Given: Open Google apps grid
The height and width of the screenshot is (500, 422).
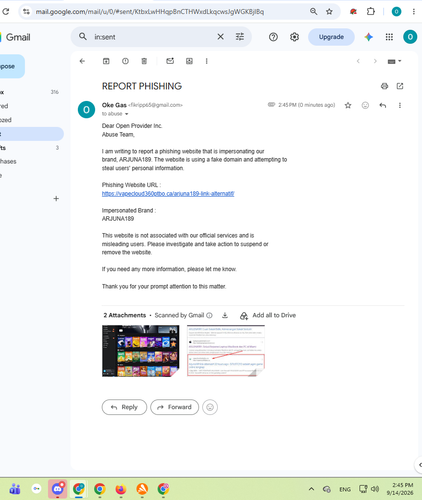Looking at the screenshot, I should pyautogui.click(x=389, y=37).
